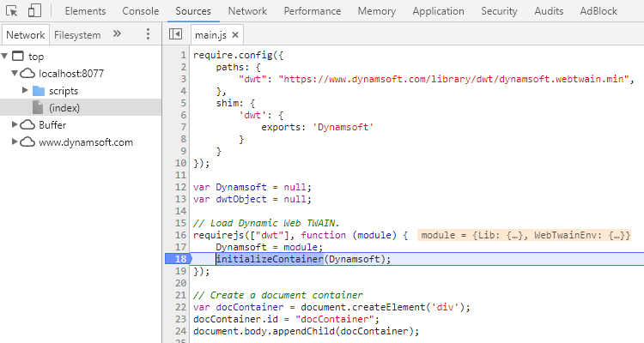Expand the Buffer tree node
The height and width of the screenshot is (343, 644).
click(15, 124)
